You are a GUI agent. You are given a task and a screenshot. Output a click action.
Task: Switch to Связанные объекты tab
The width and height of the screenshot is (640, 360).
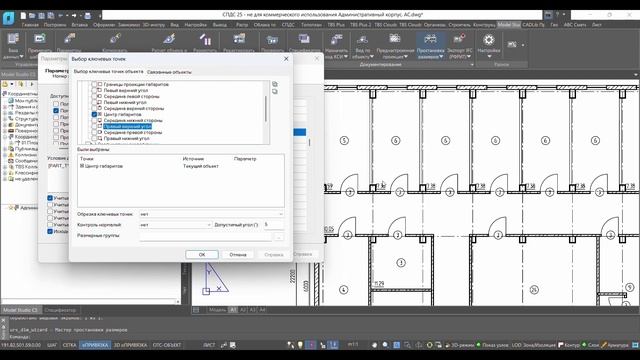click(x=169, y=72)
